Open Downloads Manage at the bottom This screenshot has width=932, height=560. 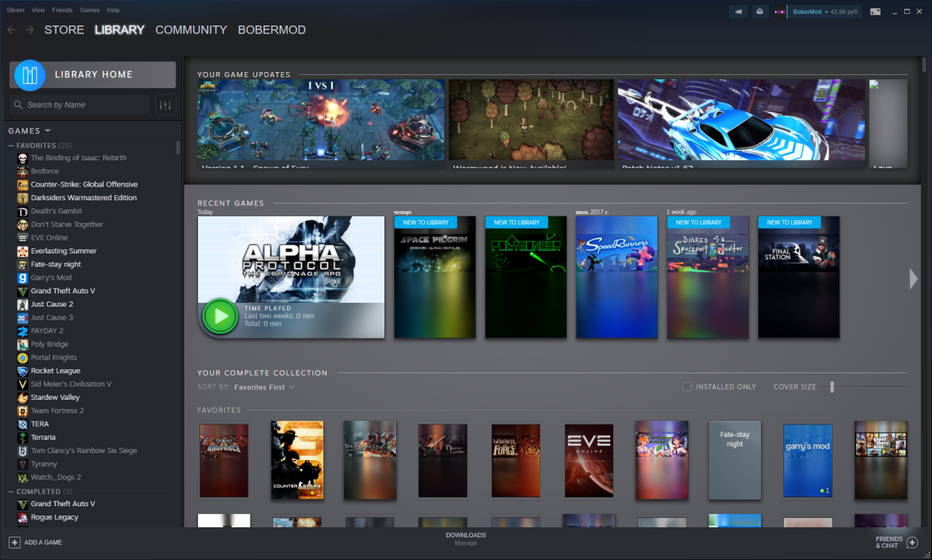coord(466,539)
